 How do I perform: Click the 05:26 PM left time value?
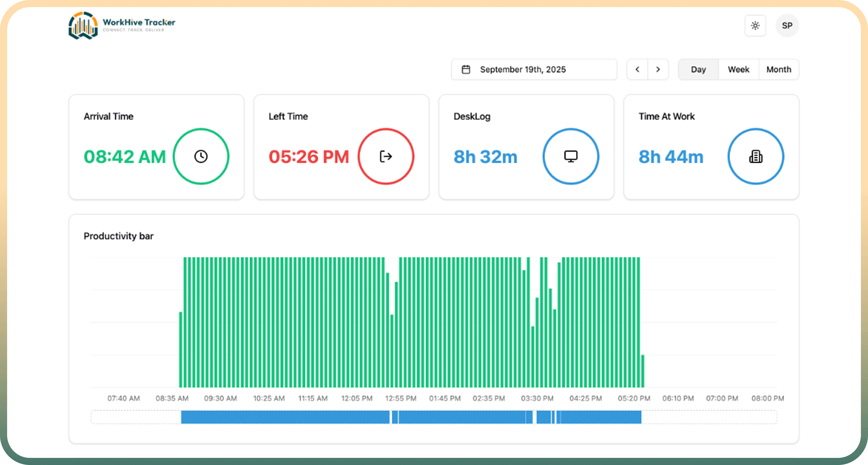tap(309, 157)
